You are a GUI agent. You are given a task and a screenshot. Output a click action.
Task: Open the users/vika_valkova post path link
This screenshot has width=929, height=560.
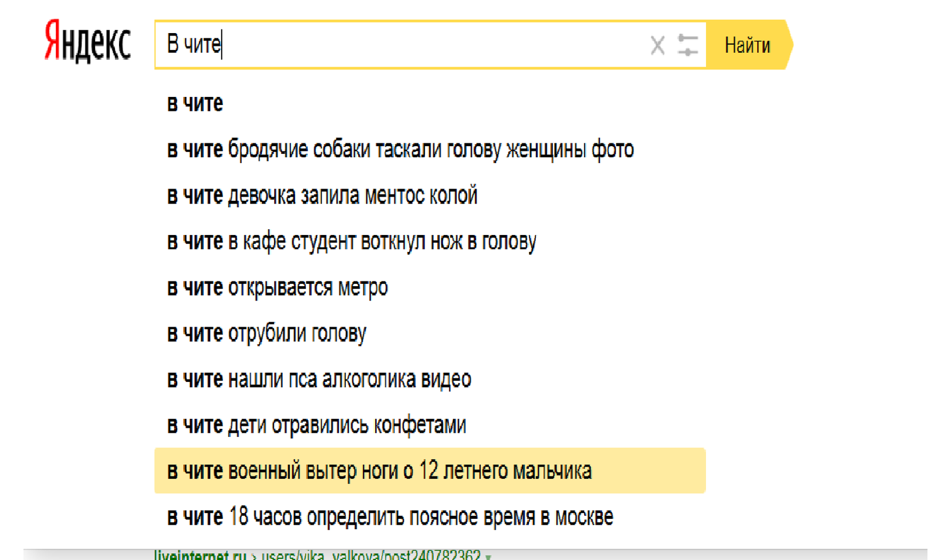pos(370,555)
